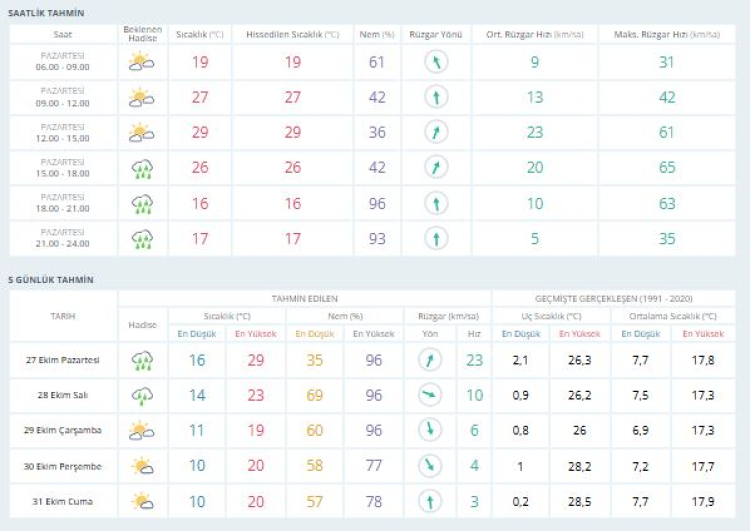Viewport: 750px width, 531px height.
Task: Click the rain icon for Pazartesi 15.00 - 18.00
Action: pyautogui.click(x=142, y=168)
